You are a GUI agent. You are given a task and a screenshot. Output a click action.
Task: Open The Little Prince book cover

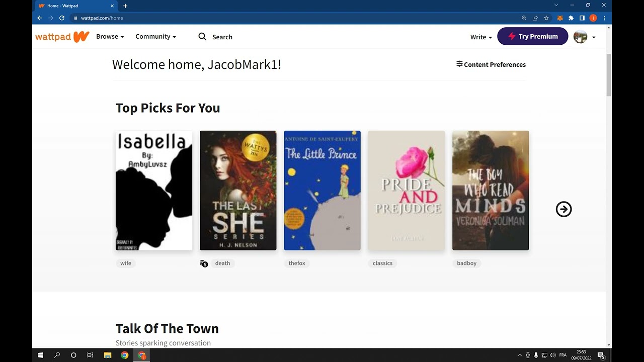322,191
